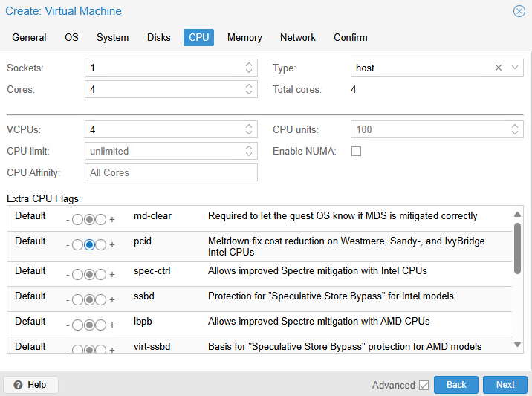Turn on the md-clear flag radio

(101, 220)
